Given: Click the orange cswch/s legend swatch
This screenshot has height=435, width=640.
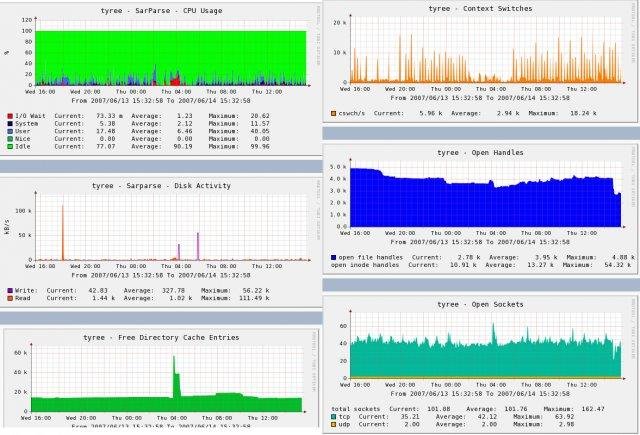Looking at the screenshot, I should 333,113.
